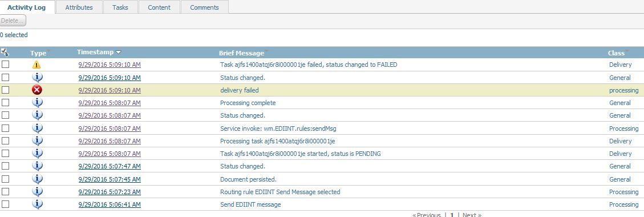Screen dimensions: 644x217
Task: Switch to the Attributes tab
Action: point(79,7)
